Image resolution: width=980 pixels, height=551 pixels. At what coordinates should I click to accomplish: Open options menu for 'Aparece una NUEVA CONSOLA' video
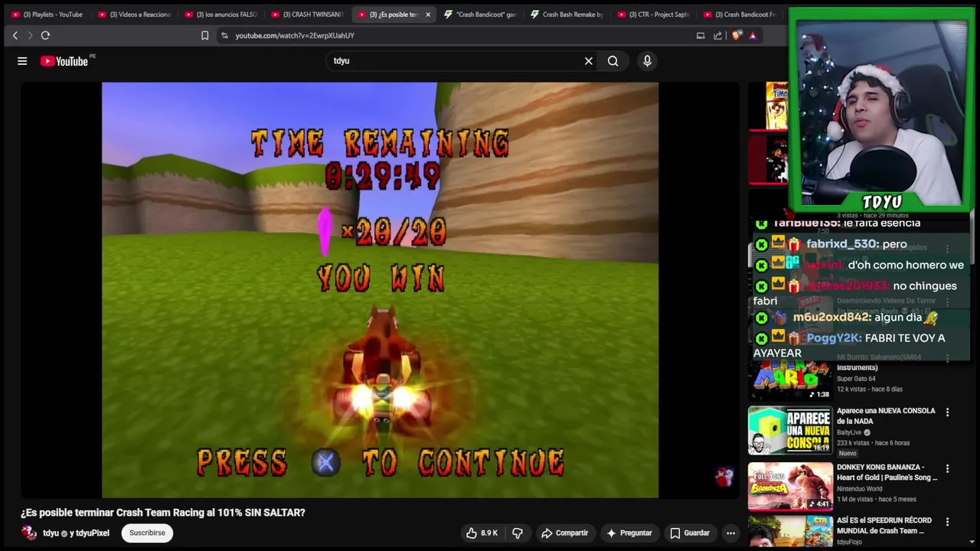coord(947,412)
